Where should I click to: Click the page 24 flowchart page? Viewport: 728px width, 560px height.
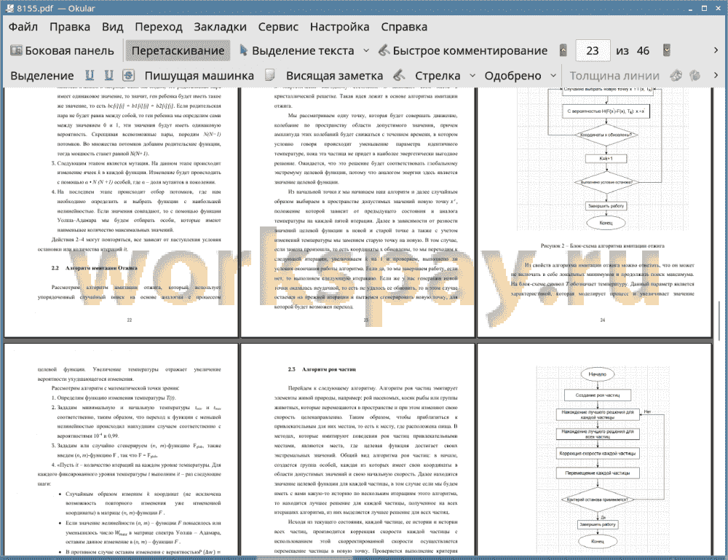[595, 212]
